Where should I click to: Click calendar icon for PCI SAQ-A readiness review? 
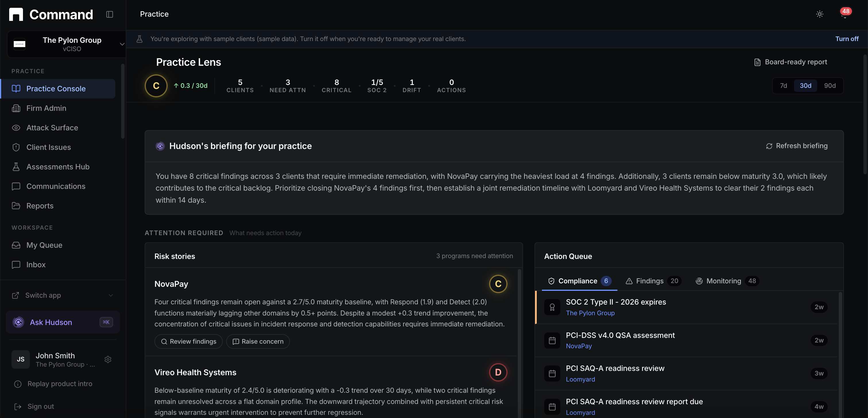pos(552,374)
